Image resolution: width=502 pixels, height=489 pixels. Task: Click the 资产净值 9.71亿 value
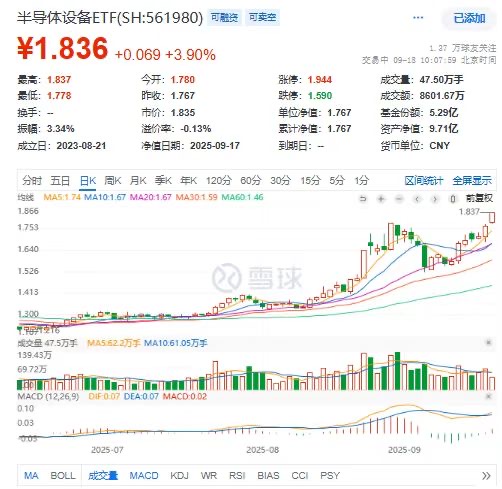click(444, 129)
